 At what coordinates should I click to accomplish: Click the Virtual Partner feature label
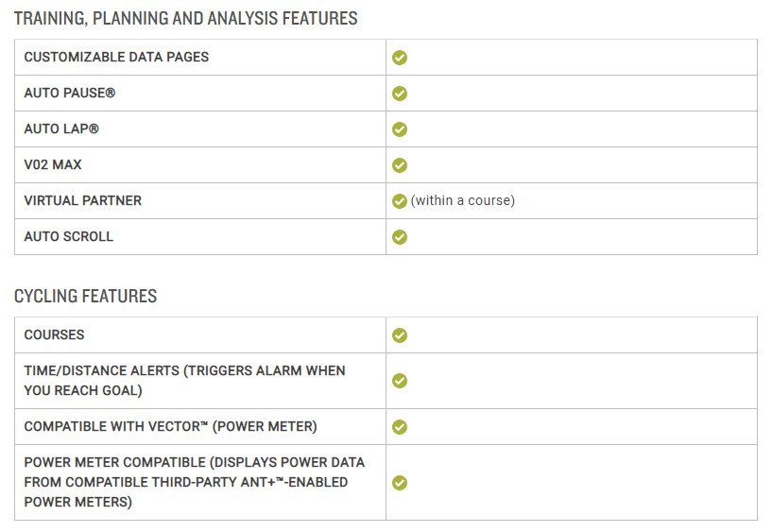click(83, 200)
